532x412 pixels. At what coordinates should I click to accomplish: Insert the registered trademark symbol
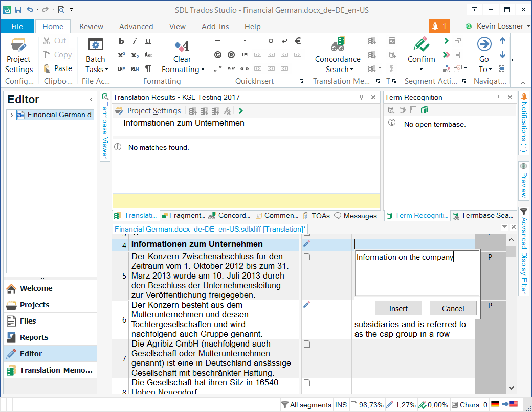[231, 55]
